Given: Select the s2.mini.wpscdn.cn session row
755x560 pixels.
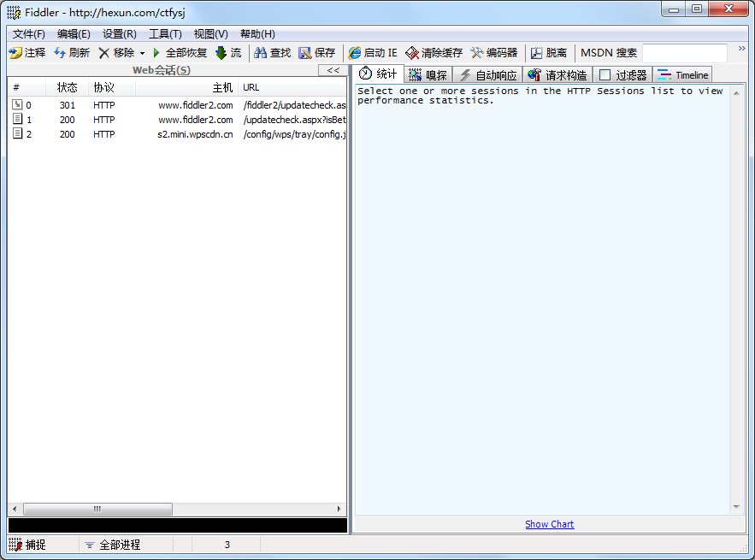Looking at the screenshot, I should pos(171,134).
